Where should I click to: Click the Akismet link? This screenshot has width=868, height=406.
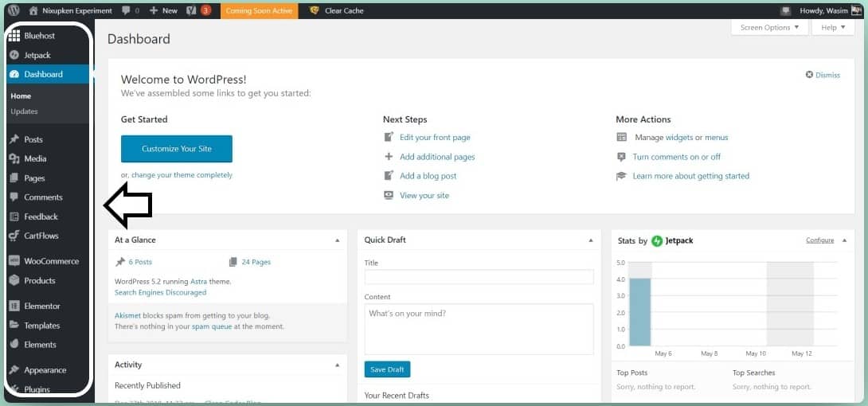[x=128, y=316]
